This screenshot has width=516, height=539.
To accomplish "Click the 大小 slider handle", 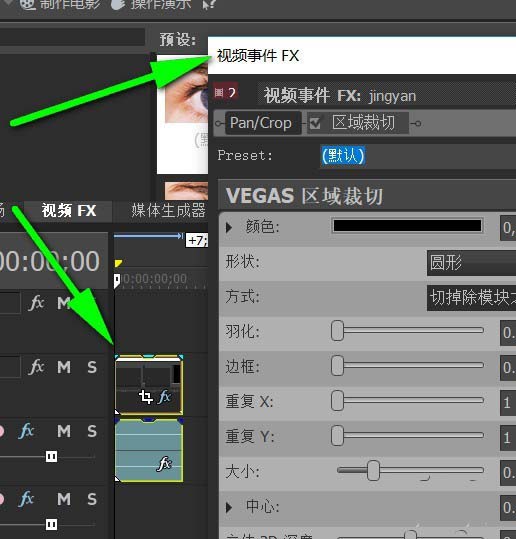I will [373, 471].
